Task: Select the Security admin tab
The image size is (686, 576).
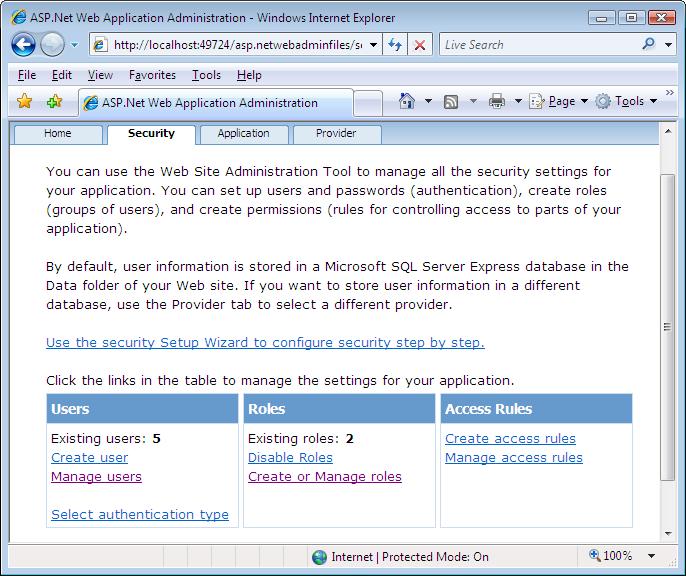Action: [x=151, y=134]
